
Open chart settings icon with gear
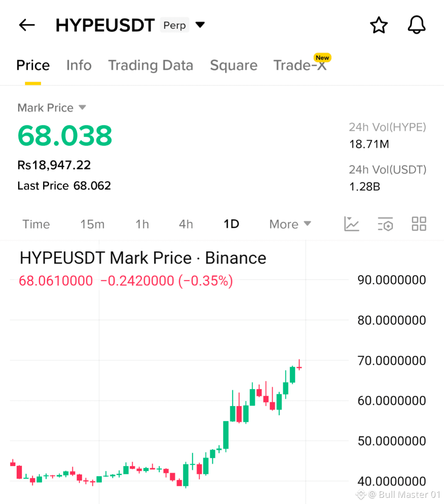[x=385, y=224]
